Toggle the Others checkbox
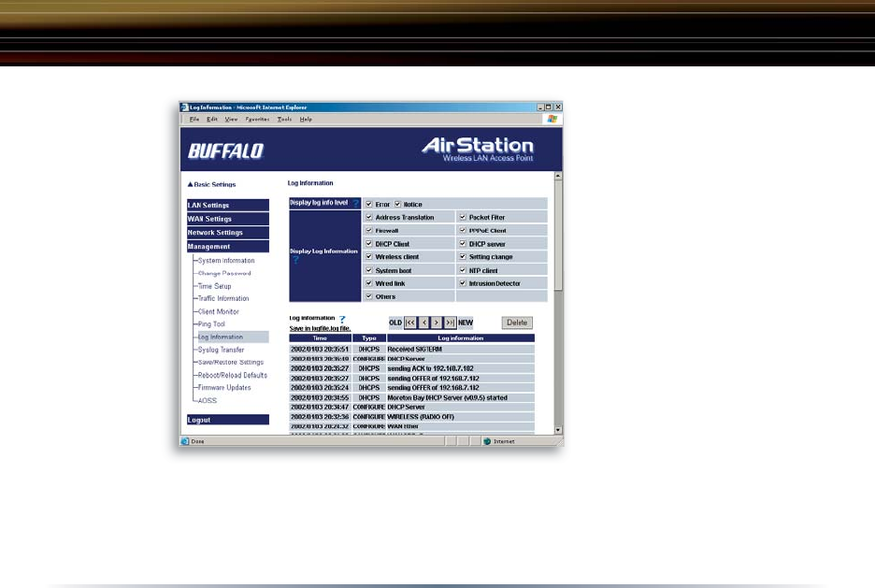Screen dimensions: 875x588 tap(369, 296)
